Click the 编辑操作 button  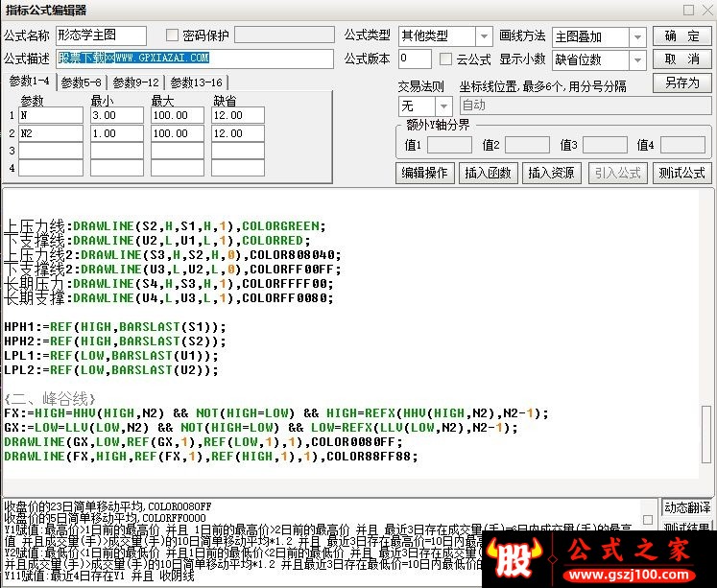pos(424,173)
